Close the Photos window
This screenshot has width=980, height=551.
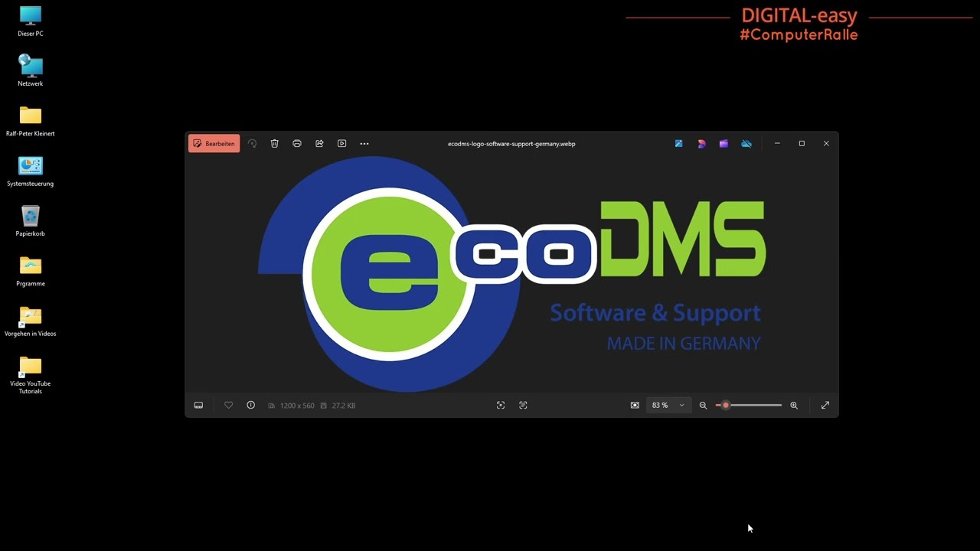tap(826, 144)
